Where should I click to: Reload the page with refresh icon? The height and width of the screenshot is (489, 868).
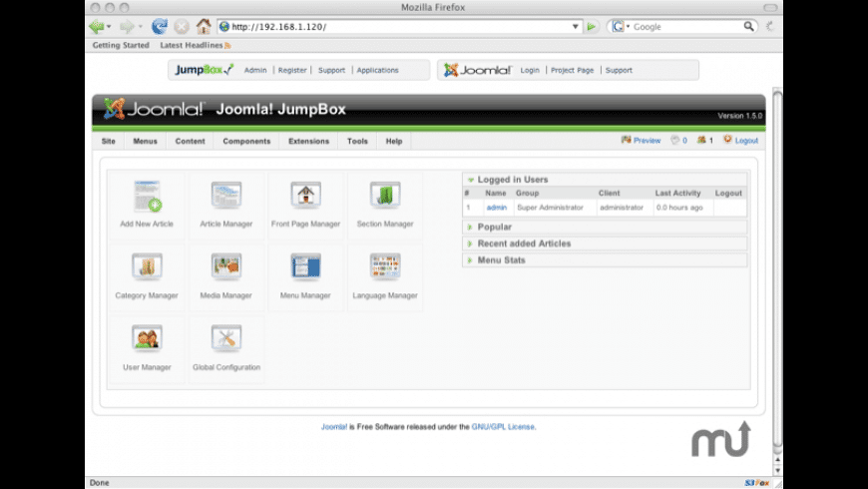click(x=160, y=26)
